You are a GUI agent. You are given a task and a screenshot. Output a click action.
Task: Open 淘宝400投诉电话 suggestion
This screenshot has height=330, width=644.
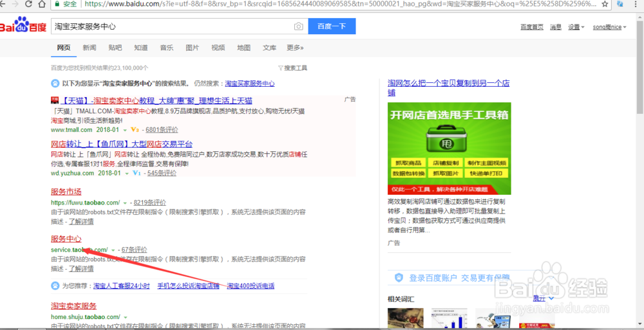251,286
